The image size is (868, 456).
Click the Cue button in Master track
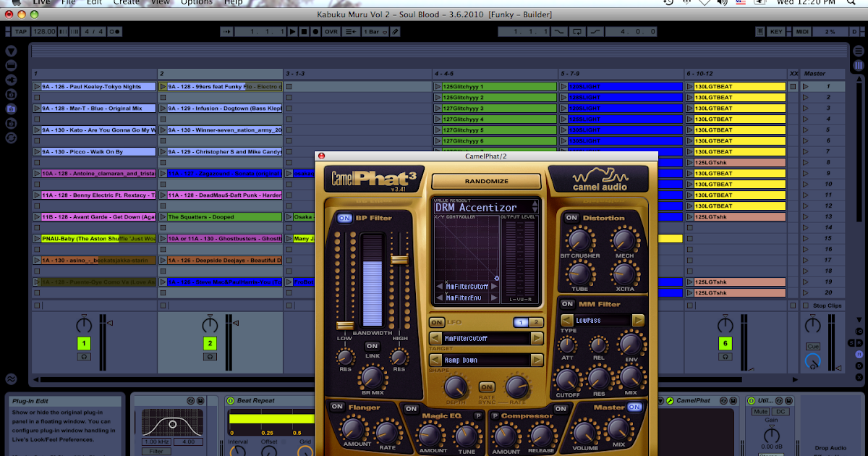click(x=813, y=347)
